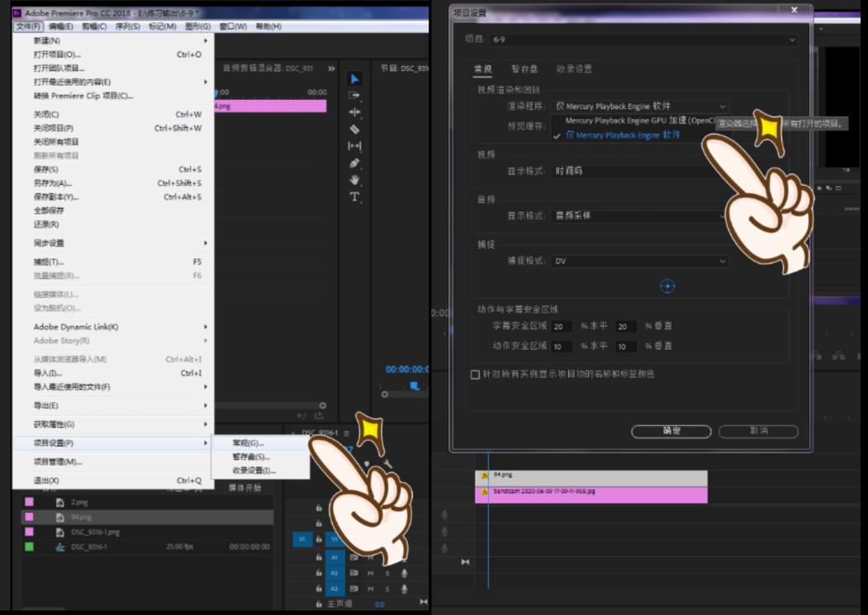
Task: Choose the Ripple Edit tool
Action: click(x=354, y=112)
